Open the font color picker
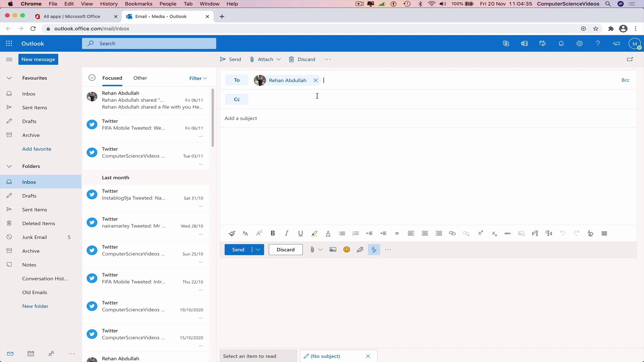 click(x=328, y=233)
